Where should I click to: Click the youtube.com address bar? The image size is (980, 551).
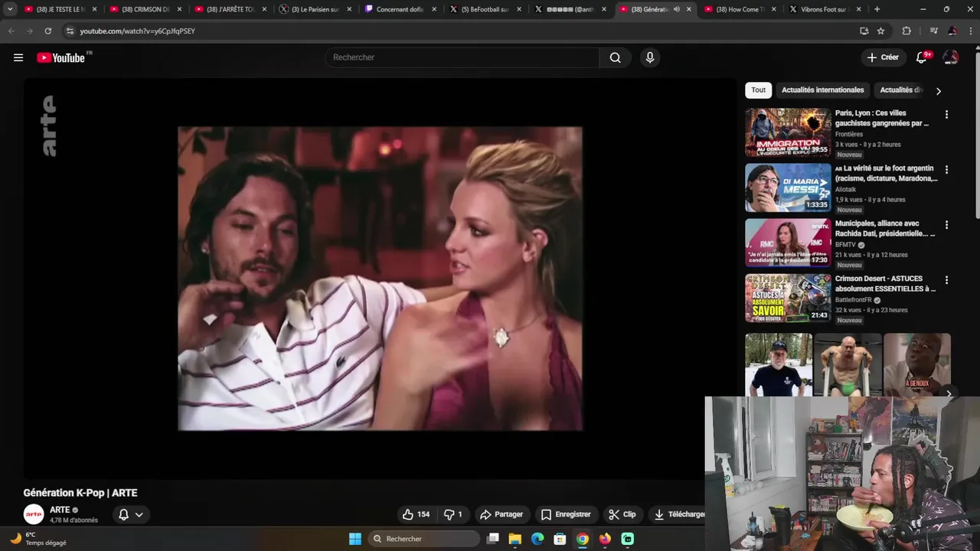(x=461, y=31)
